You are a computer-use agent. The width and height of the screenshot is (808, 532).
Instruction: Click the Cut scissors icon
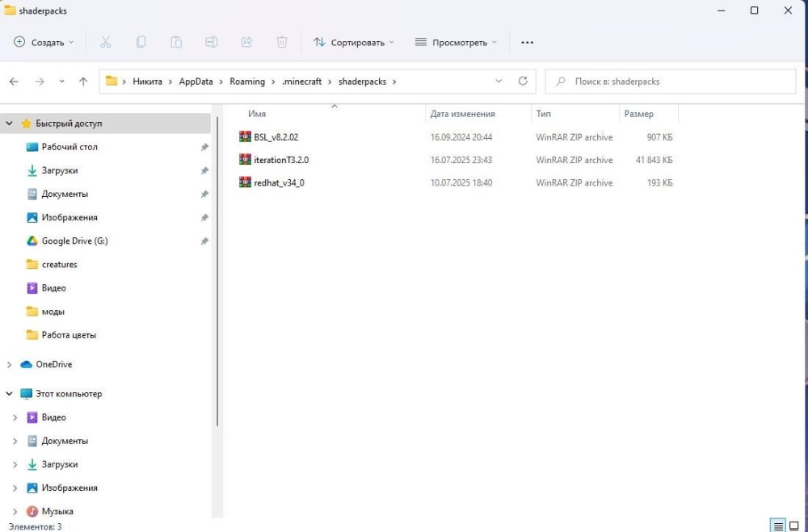[x=106, y=42]
